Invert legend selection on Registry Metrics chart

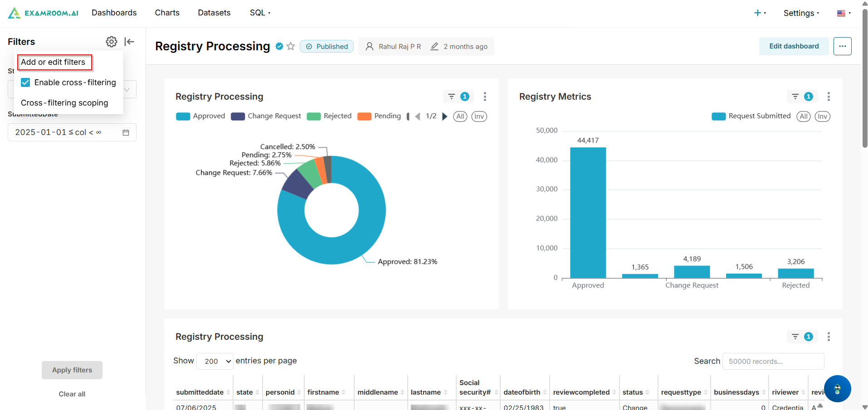(x=822, y=116)
